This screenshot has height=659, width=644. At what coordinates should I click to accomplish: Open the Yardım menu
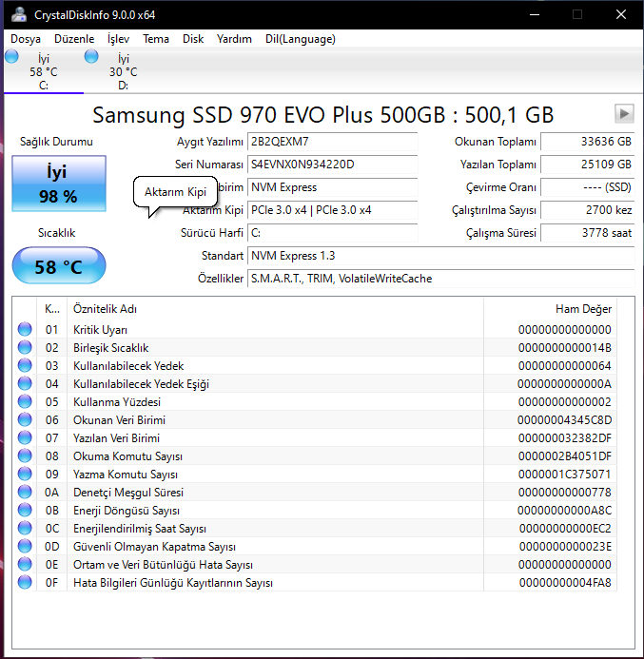(234, 39)
